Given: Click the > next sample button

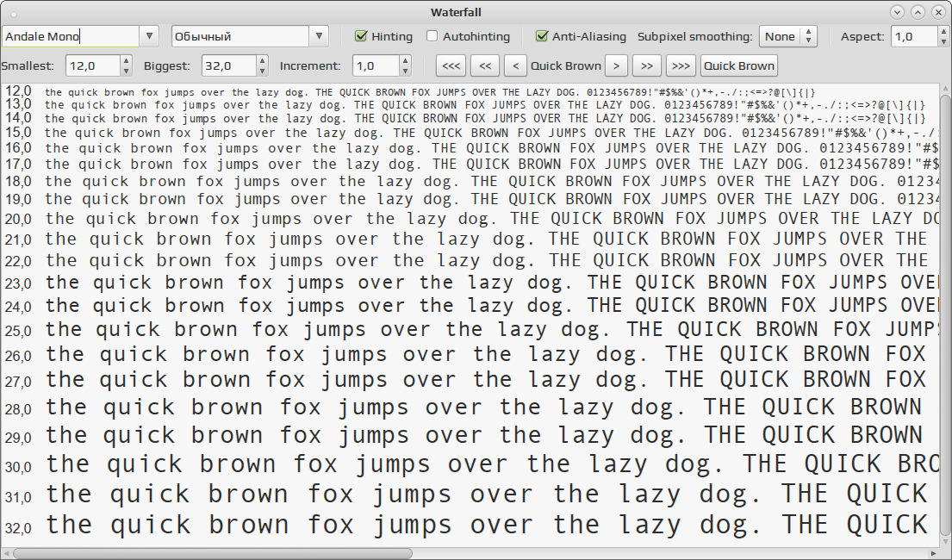Looking at the screenshot, I should pos(616,65).
